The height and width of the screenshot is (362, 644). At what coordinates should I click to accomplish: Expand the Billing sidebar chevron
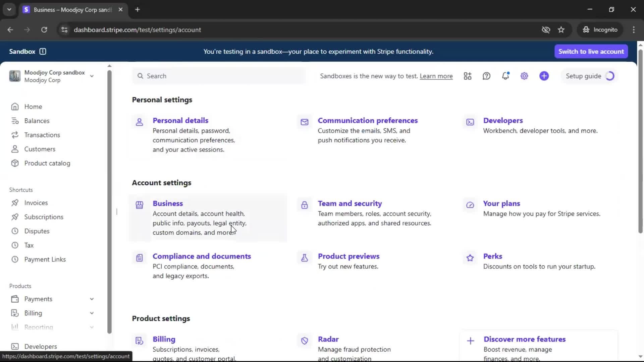pyautogui.click(x=92, y=313)
